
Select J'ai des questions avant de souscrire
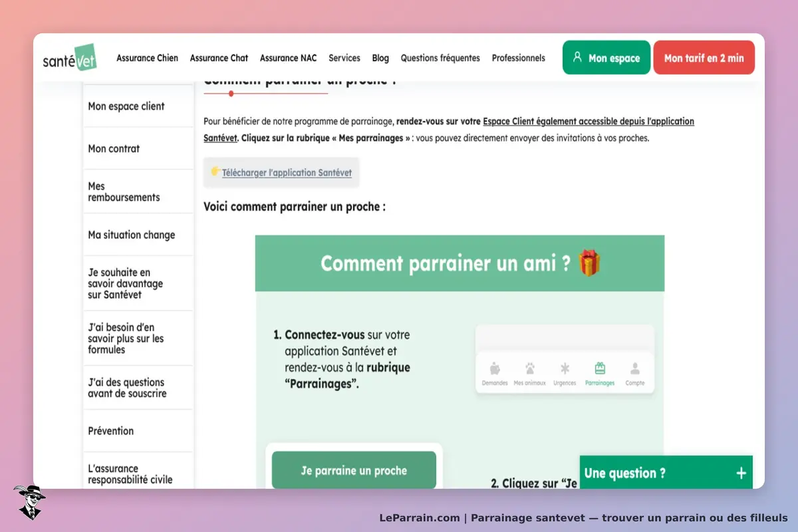tap(138, 388)
